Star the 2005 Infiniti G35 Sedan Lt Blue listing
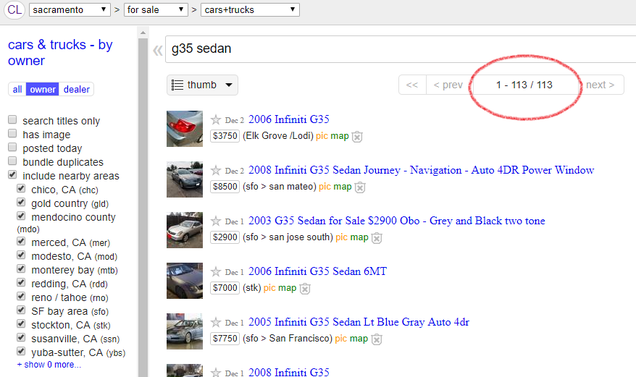The height and width of the screenshot is (377, 636). pyautogui.click(x=216, y=323)
